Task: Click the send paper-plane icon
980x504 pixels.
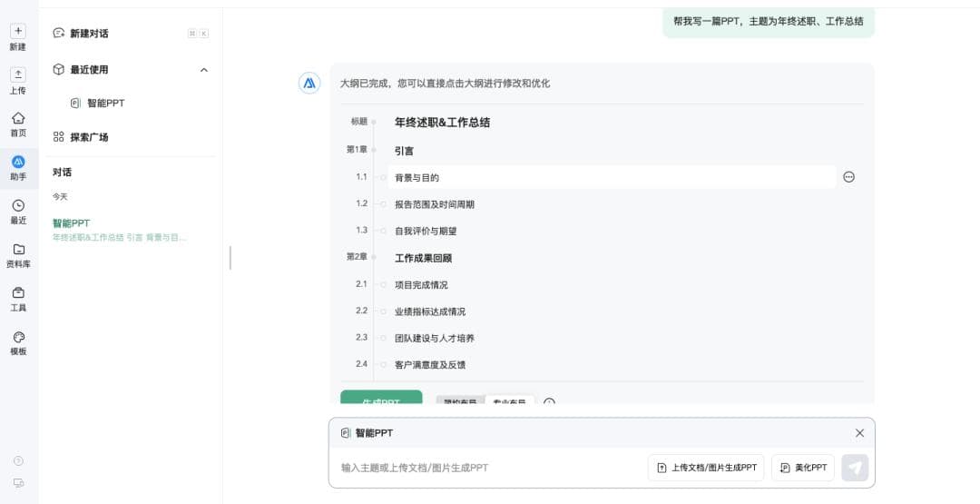Action: (x=854, y=468)
